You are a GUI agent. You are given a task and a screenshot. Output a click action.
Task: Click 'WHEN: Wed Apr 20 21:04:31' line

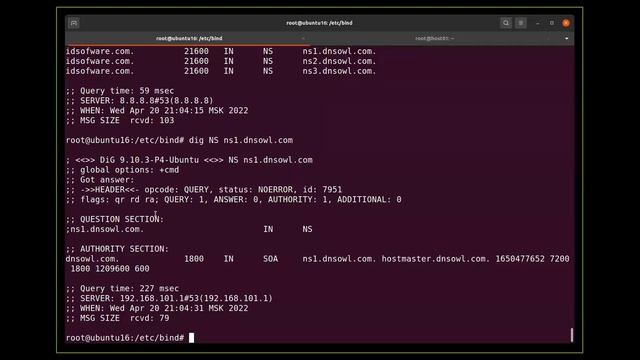[157, 308]
